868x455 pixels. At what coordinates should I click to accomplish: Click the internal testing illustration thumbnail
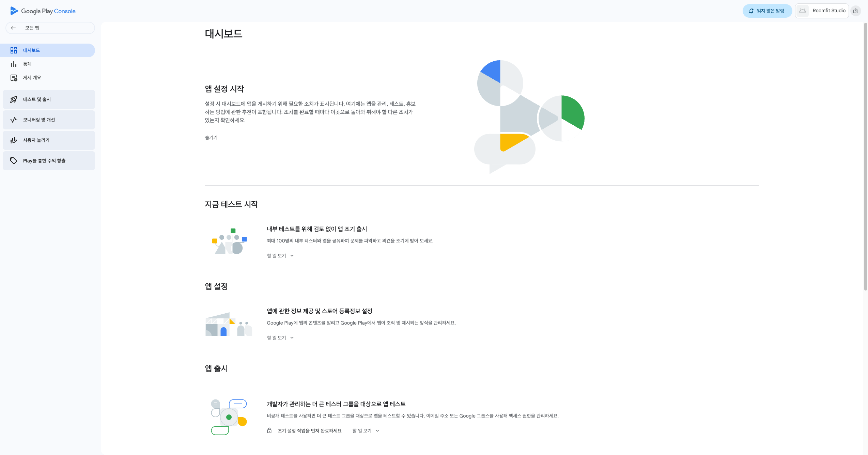(229, 241)
